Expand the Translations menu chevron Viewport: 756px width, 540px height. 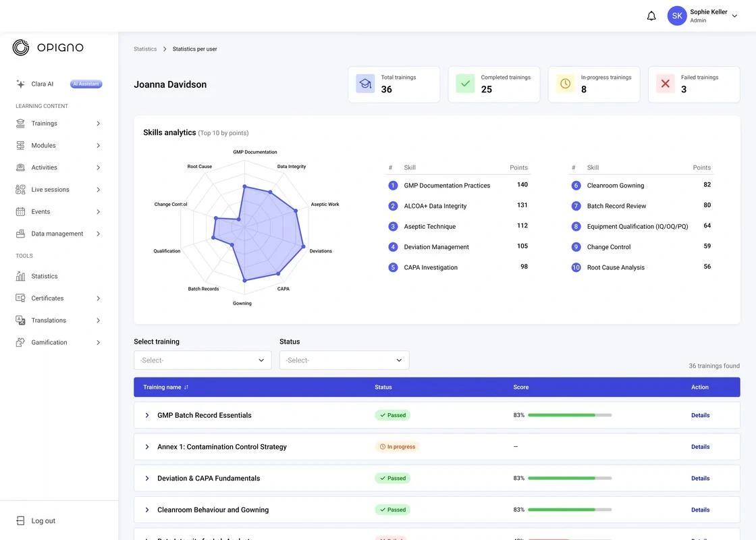click(99, 321)
